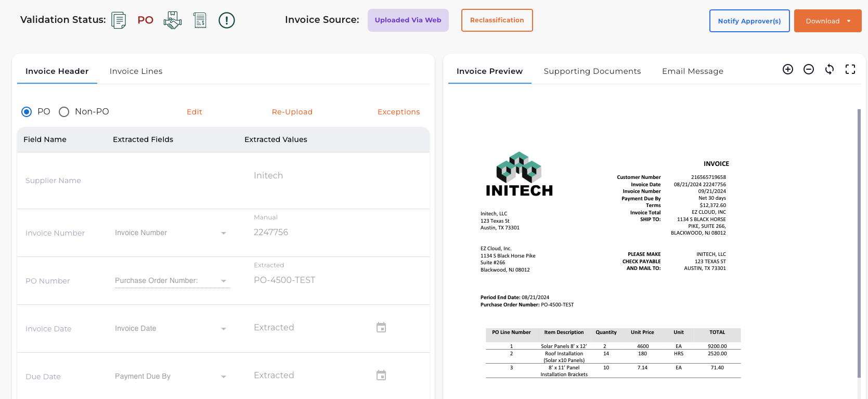Expand the Invoice Number field dropdown
Image resolution: width=868 pixels, height=399 pixels.
click(224, 233)
